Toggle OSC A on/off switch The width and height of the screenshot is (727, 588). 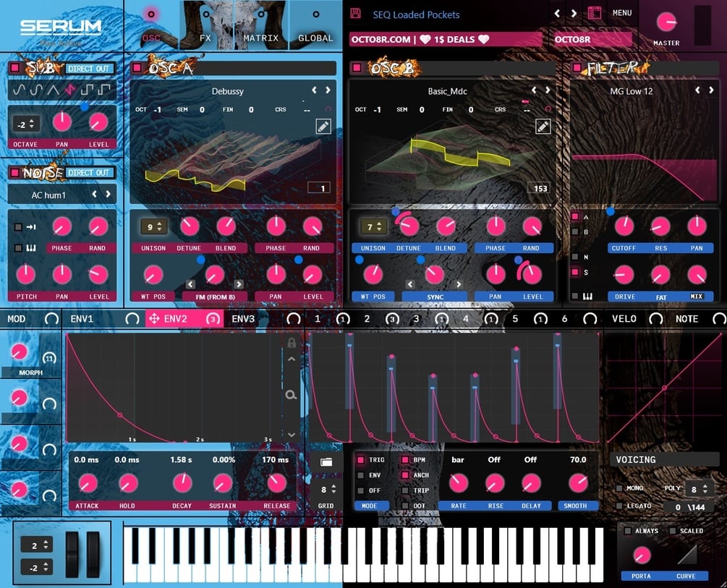click(x=137, y=68)
